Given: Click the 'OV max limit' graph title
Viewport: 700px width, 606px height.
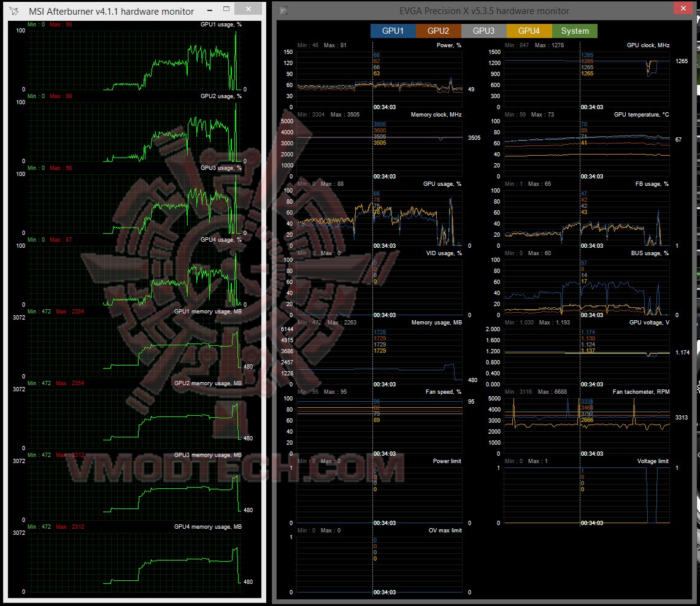Looking at the screenshot, I should click(x=445, y=531).
